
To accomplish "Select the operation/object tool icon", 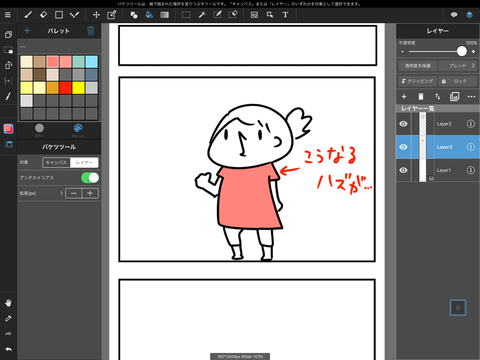I will [x=270, y=15].
